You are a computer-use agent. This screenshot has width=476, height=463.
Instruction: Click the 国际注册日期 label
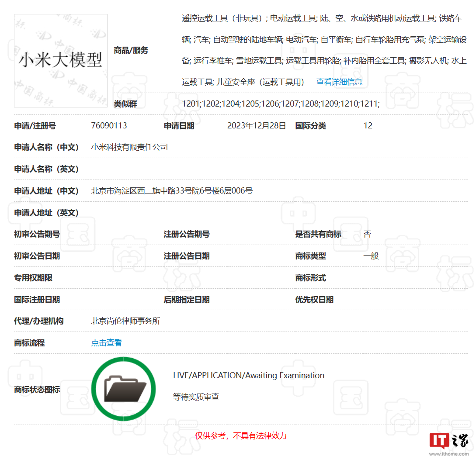tap(37, 300)
